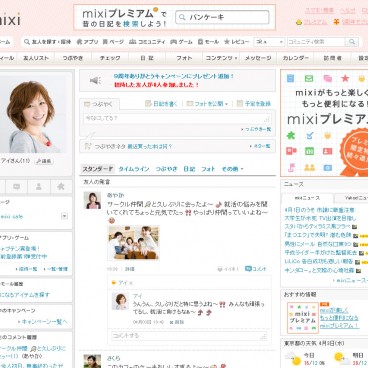Switch to the スタンダード feed tab
Image resolution: width=368 pixels, height=368 pixels.
pos(98,169)
